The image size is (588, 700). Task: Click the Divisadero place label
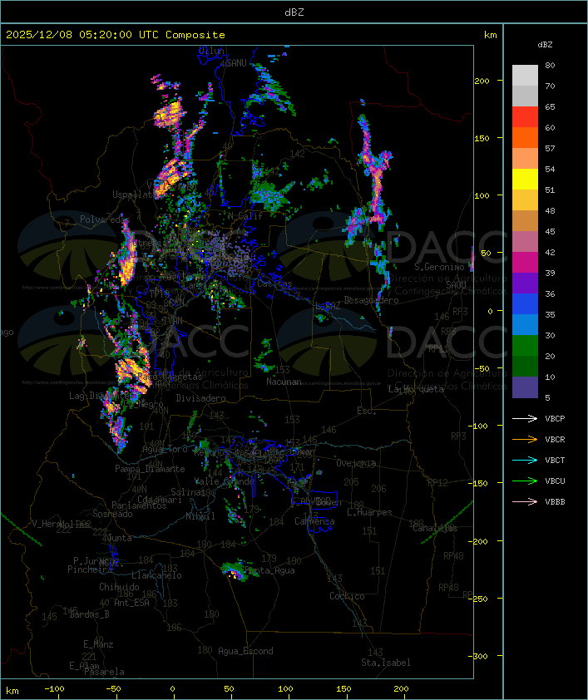200,397
